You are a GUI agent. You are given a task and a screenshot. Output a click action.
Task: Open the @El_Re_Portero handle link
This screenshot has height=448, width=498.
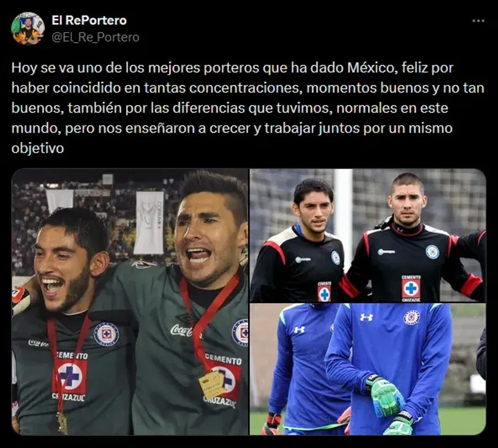tap(96, 37)
